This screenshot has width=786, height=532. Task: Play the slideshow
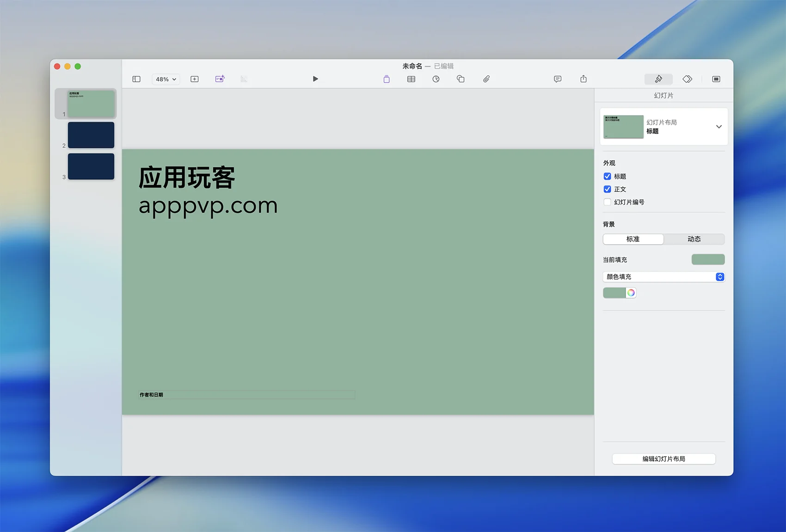point(315,79)
